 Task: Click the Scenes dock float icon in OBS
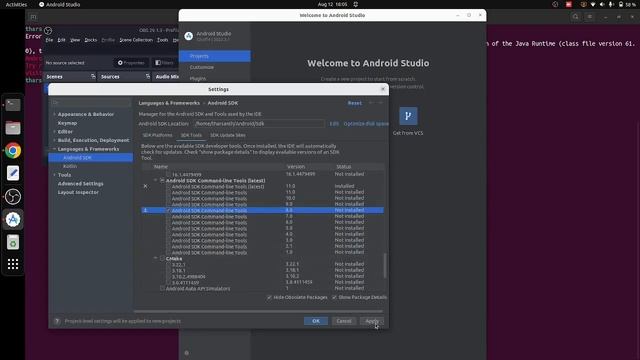[x=93, y=76]
